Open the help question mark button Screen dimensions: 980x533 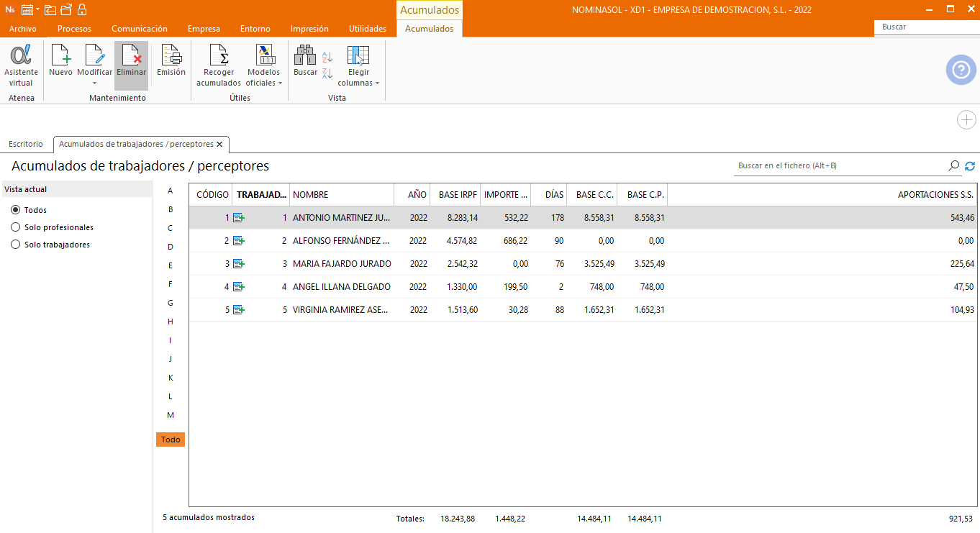coord(961,70)
